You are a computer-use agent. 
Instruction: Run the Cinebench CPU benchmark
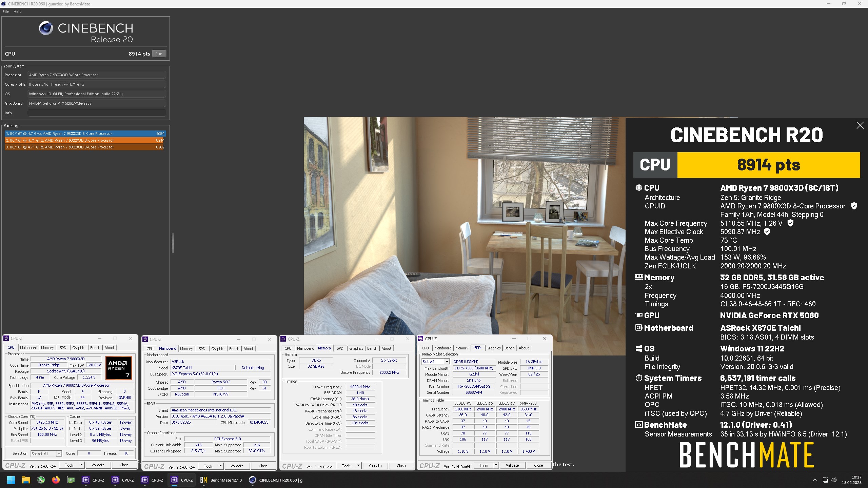pos(159,54)
